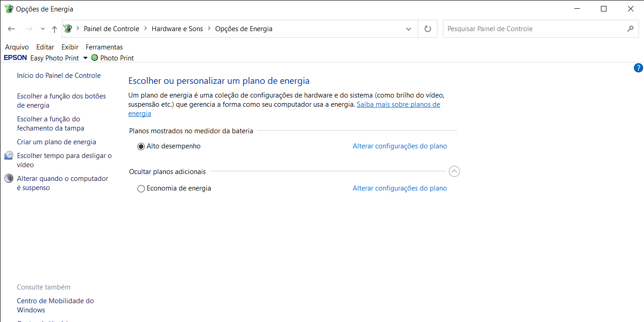Alter settings for Alto desempenho plan
This screenshot has height=322, width=644.
pos(400,146)
